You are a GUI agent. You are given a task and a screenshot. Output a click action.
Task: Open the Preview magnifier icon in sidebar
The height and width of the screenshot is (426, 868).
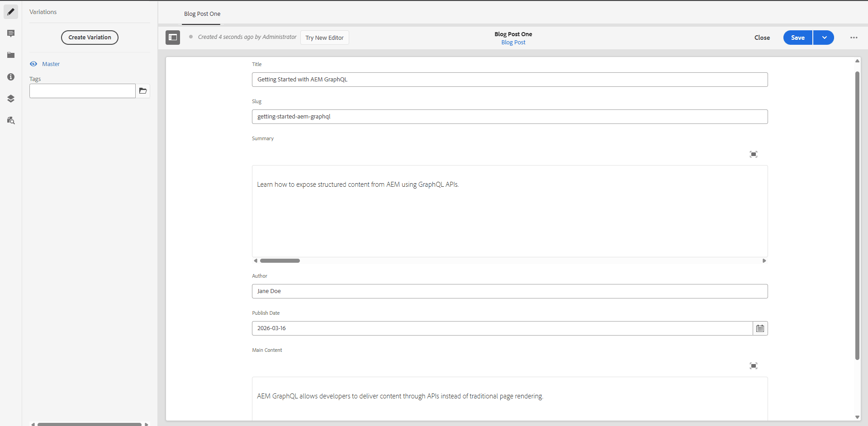11,120
